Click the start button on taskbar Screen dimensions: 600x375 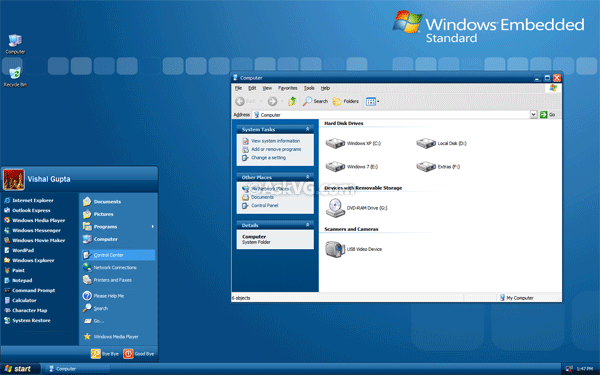coord(20,369)
